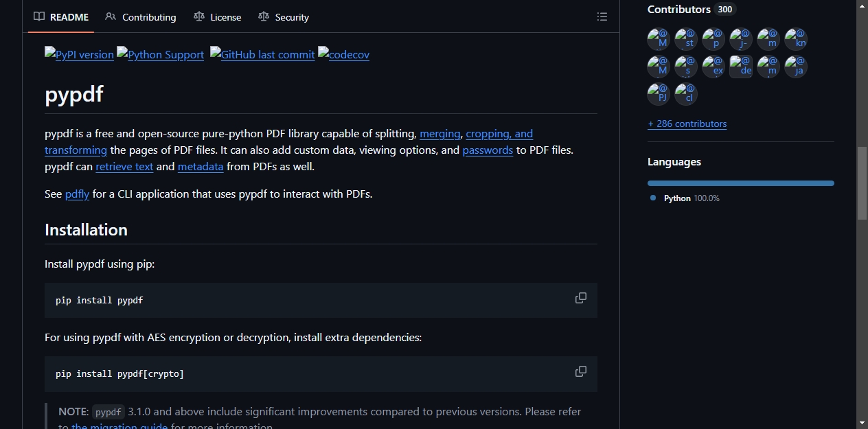Open the Contributors section heading
The height and width of the screenshot is (429, 868).
click(679, 10)
